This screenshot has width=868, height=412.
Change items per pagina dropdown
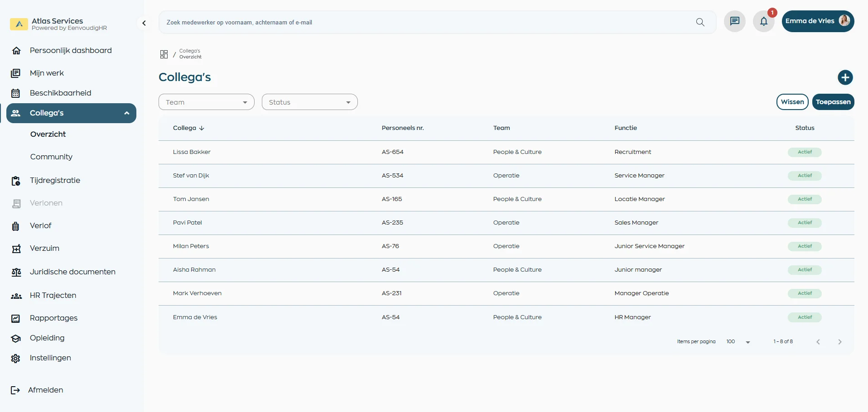coord(738,342)
